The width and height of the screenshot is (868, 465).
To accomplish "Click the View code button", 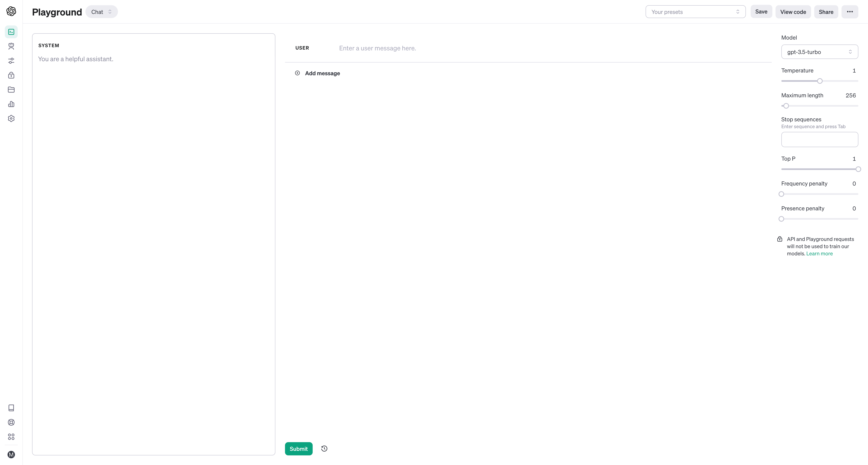I will [x=793, y=12].
